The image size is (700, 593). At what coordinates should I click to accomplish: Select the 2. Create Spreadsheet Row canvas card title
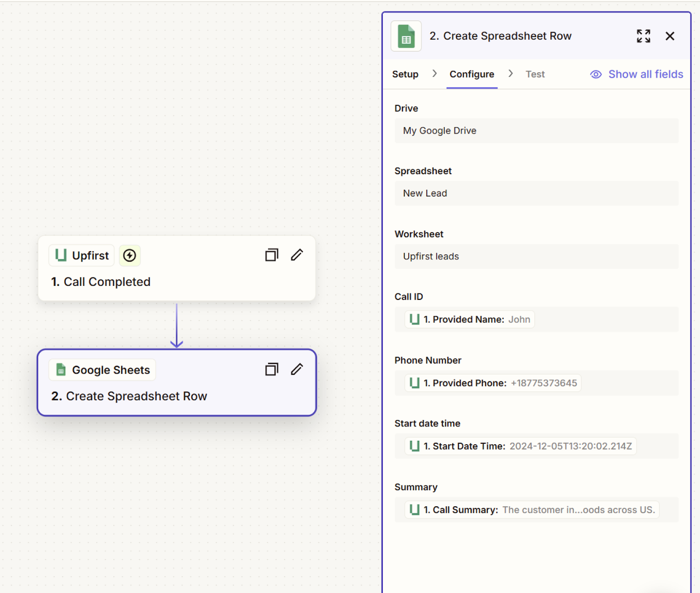(x=129, y=396)
